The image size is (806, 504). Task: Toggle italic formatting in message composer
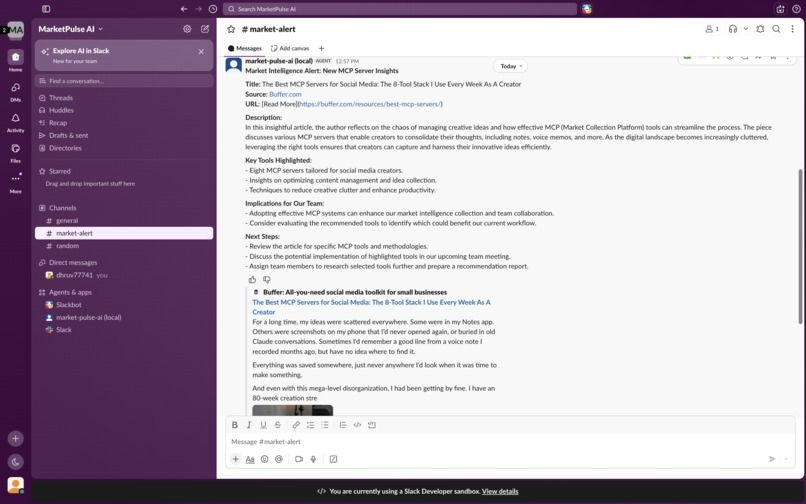click(x=249, y=425)
